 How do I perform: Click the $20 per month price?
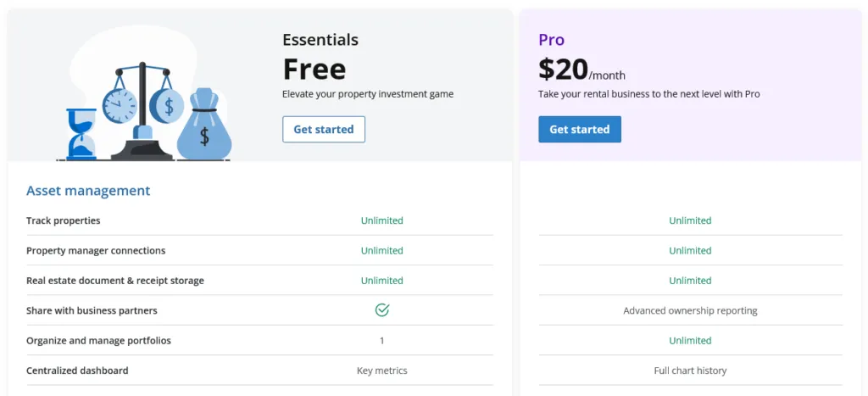pyautogui.click(x=581, y=70)
